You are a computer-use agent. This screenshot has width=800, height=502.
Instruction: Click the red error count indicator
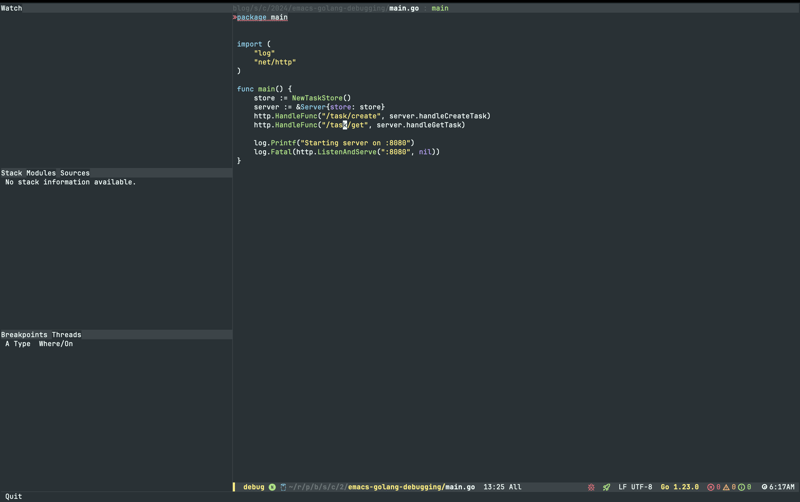[713, 487]
